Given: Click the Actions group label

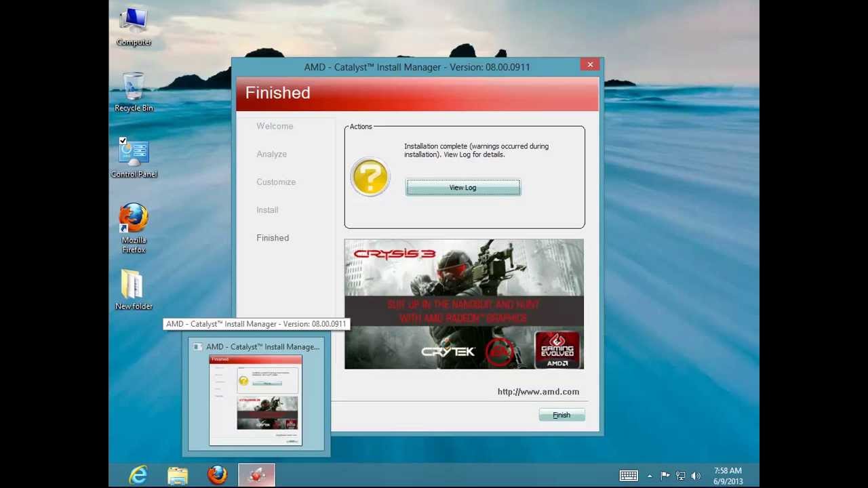Looking at the screenshot, I should click(361, 127).
